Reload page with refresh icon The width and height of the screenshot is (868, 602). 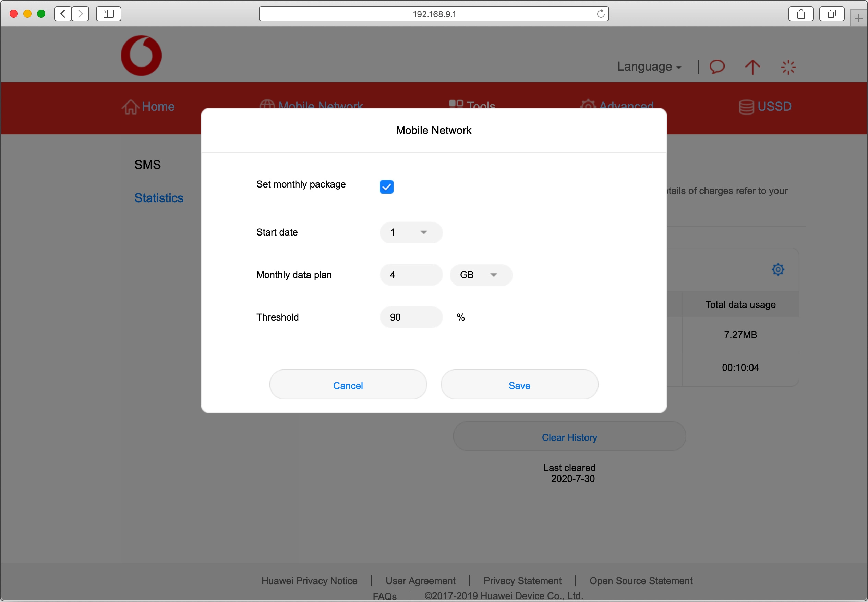tap(601, 14)
